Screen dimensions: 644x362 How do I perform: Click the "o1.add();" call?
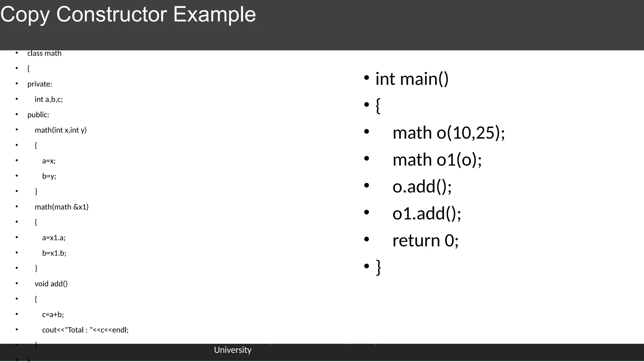[427, 213]
